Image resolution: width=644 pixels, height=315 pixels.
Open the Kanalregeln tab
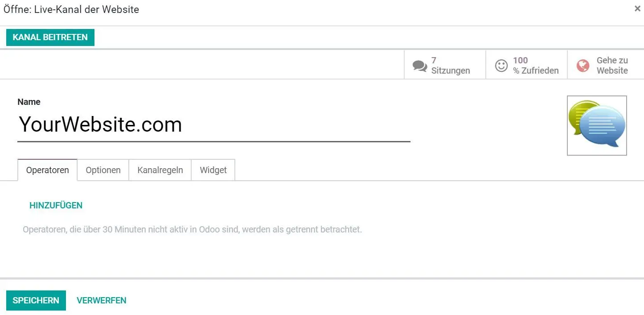[x=160, y=170]
